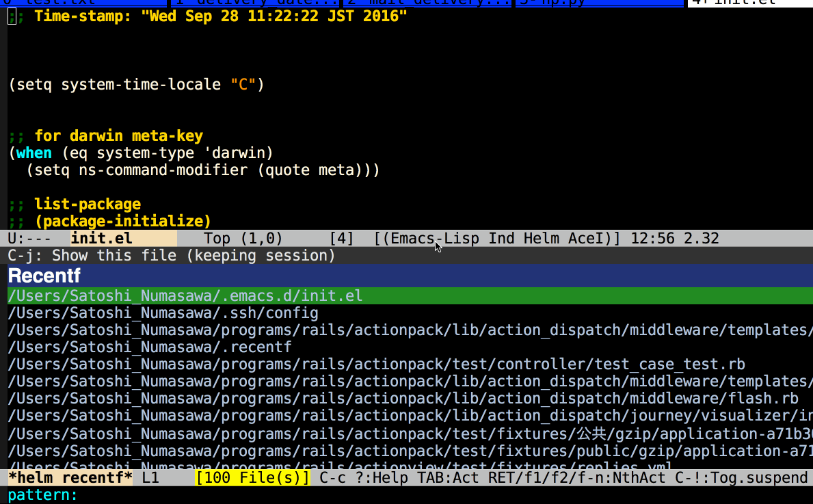Open the .ssh/config file from the recentf list
813x504 pixels.
coord(162,313)
